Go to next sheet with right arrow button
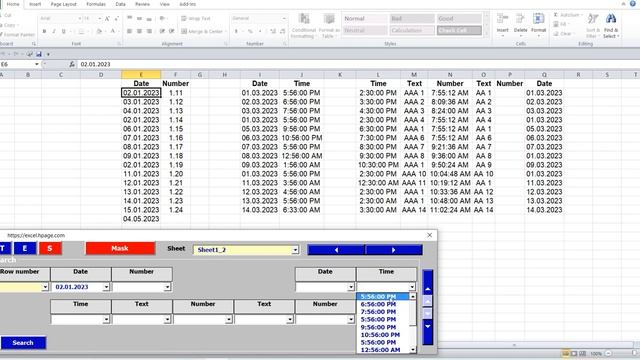The height and width of the screenshot is (360, 640). [393, 250]
